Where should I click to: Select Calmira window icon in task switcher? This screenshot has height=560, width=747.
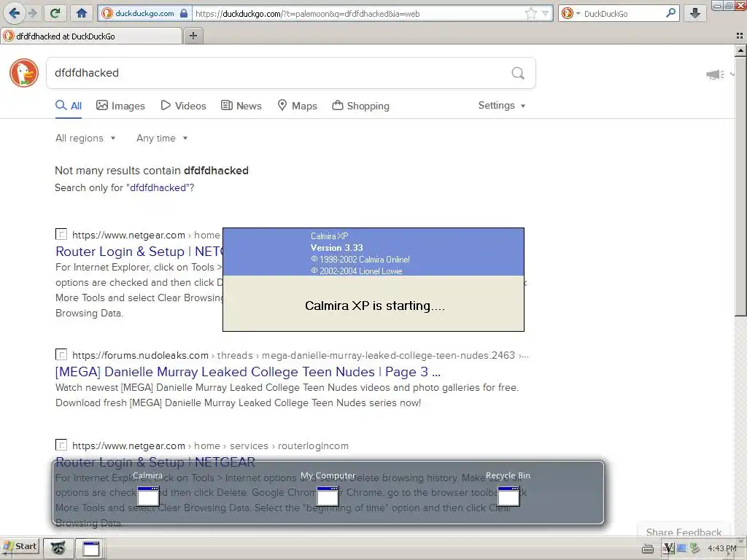pos(147,496)
